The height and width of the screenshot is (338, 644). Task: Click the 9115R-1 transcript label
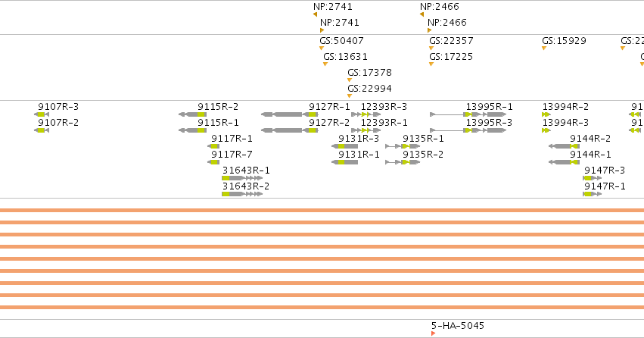218,123
